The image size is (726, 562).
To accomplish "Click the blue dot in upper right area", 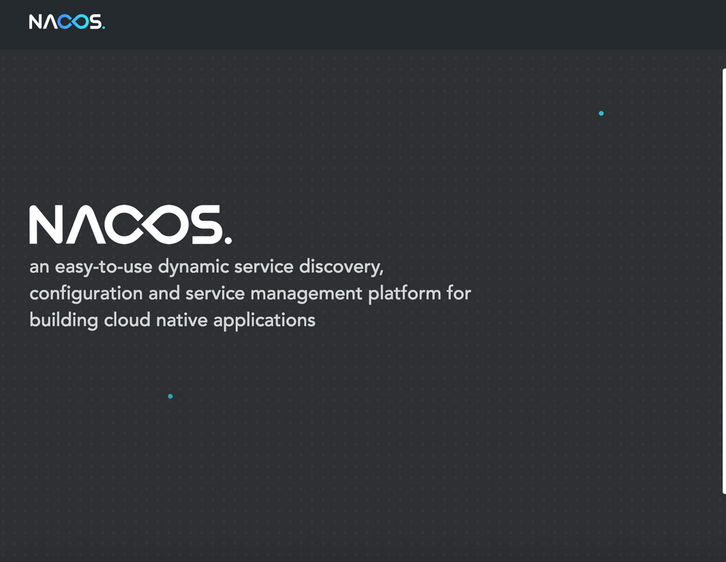I will point(601,113).
